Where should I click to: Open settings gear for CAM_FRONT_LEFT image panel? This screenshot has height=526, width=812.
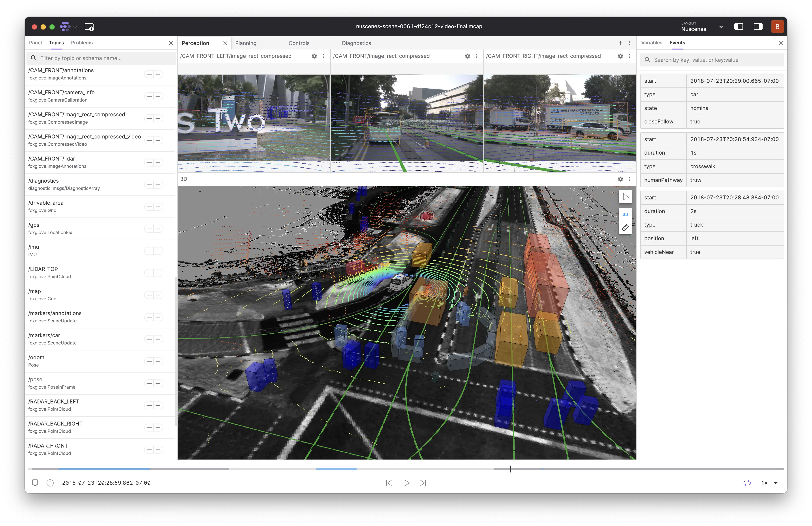[314, 56]
